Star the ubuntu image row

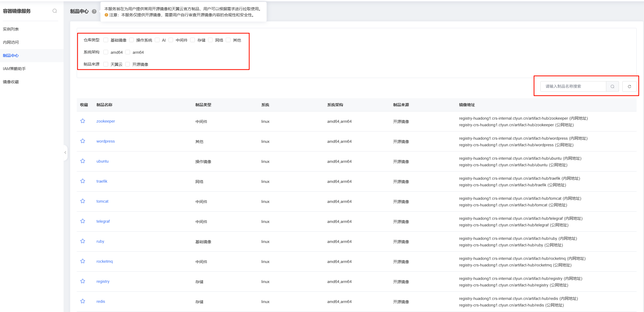pyautogui.click(x=83, y=161)
